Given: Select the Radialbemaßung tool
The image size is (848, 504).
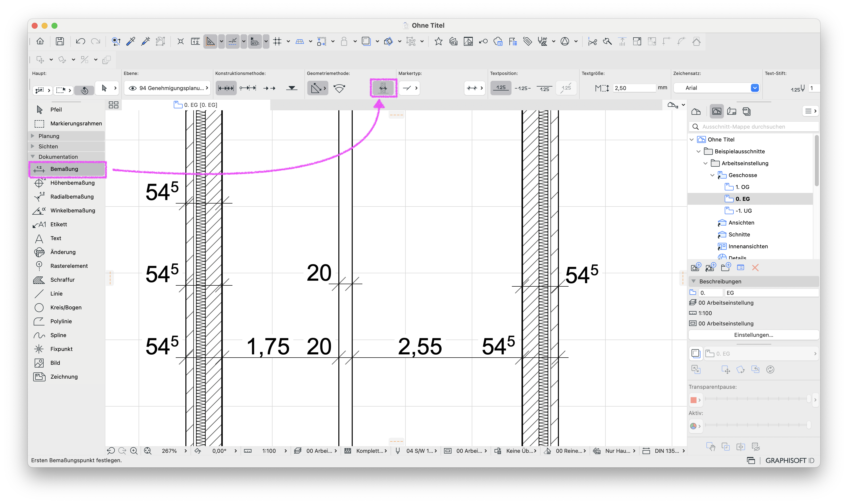Looking at the screenshot, I should tap(67, 197).
